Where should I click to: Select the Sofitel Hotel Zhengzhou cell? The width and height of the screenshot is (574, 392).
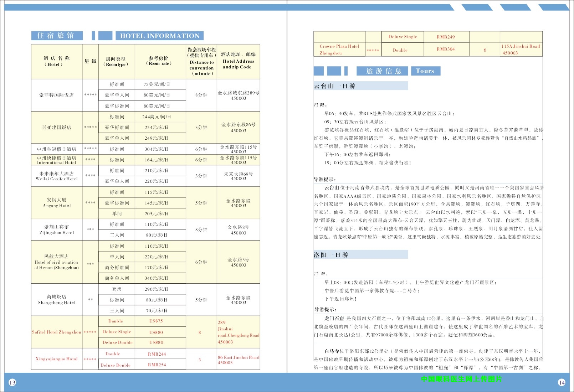tap(57, 332)
